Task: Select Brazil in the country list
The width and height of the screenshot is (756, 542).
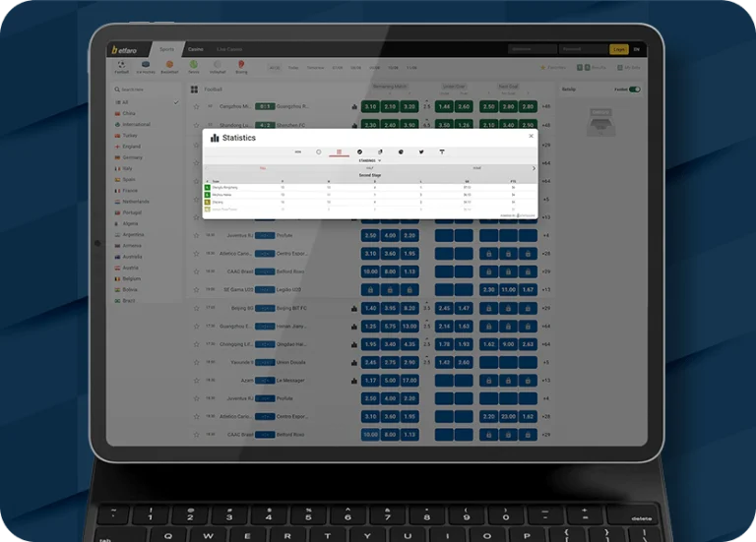Action: pos(128,301)
